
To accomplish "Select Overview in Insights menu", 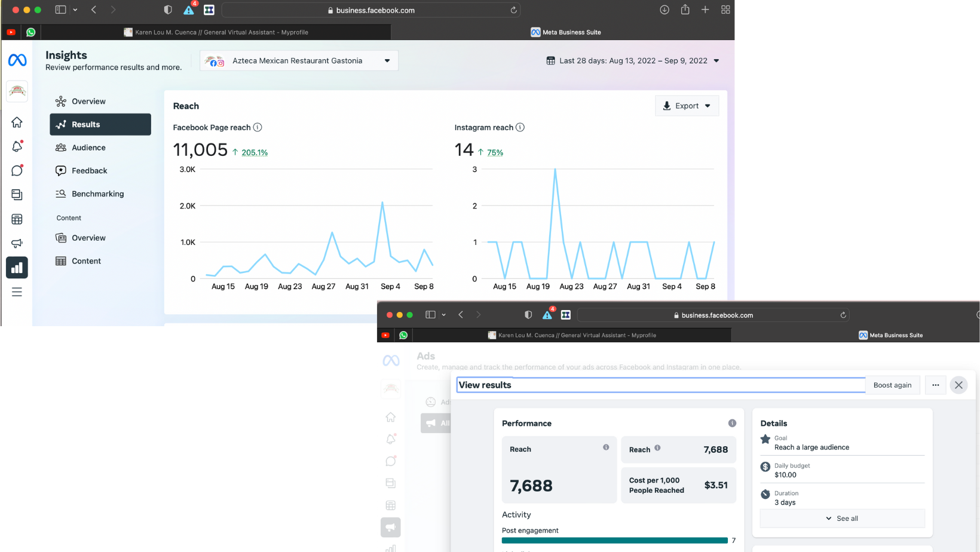I will coord(100,102).
